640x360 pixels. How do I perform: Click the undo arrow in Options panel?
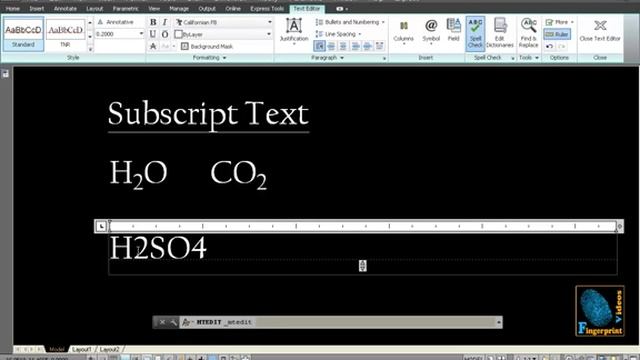pyautogui.click(x=549, y=47)
